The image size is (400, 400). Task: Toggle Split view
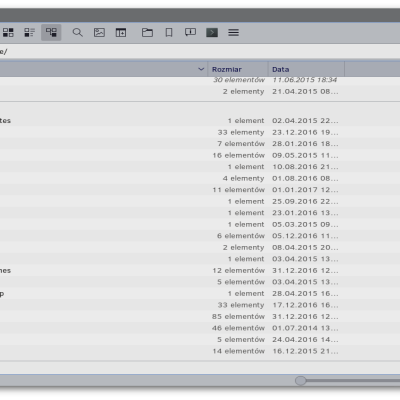point(121,32)
